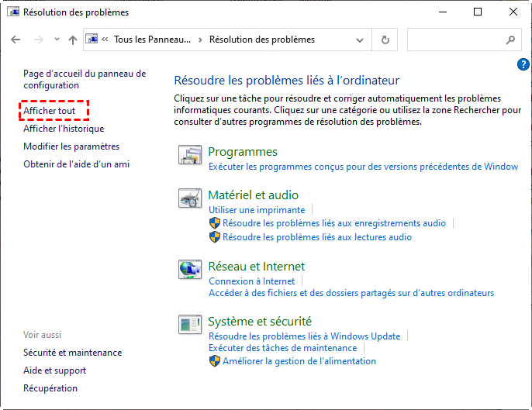This screenshot has height=410, width=532.
Task: Launch Utiliser une imprimante troubleshooter
Action: coord(257,210)
